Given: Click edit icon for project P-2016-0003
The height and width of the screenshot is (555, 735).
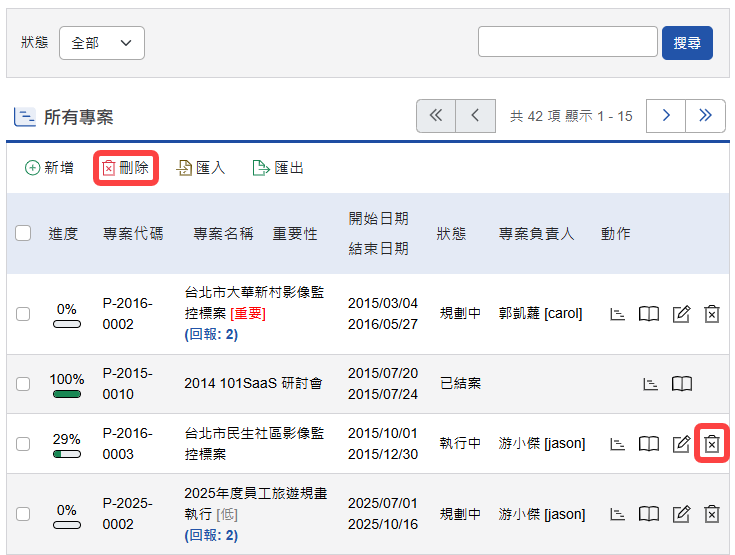Looking at the screenshot, I should (681, 443).
